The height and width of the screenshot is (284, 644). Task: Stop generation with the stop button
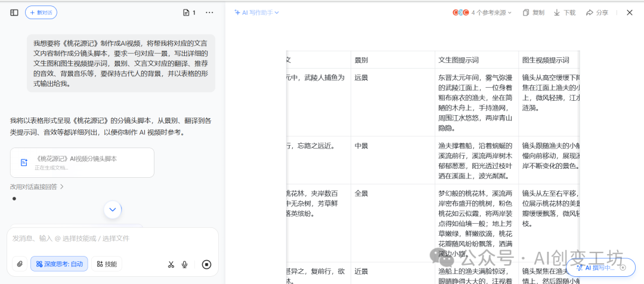point(206,265)
